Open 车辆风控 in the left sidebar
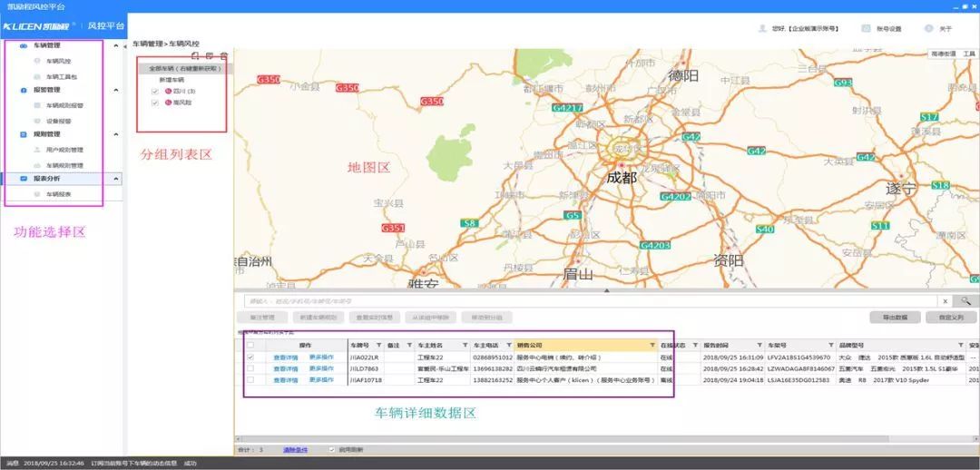Image resolution: width=980 pixels, height=470 pixels. point(58,61)
